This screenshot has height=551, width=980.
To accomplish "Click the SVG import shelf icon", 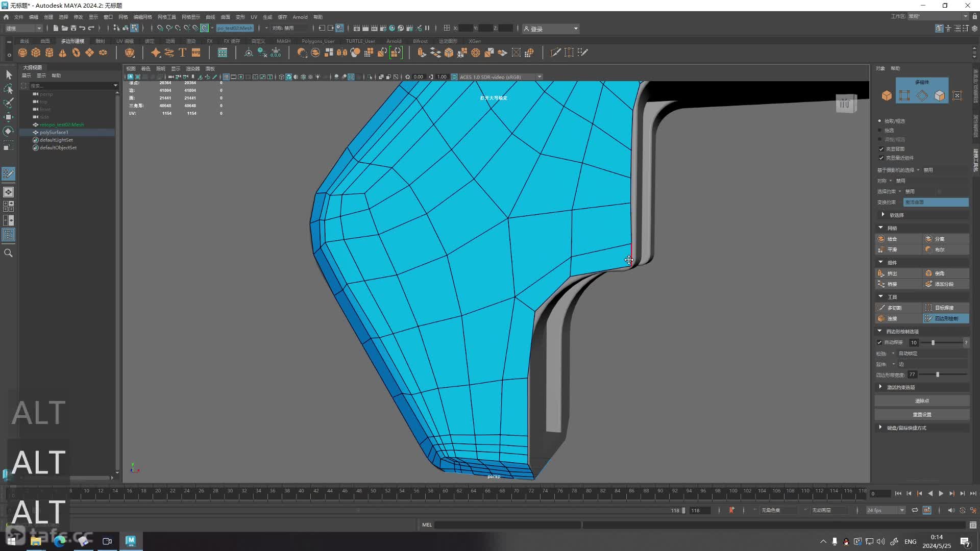I will (196, 53).
